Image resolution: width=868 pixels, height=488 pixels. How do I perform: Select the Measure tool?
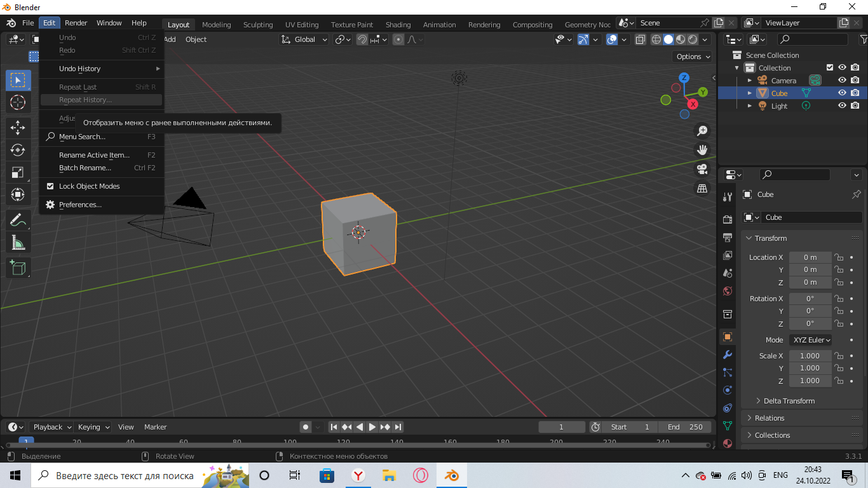(x=18, y=242)
